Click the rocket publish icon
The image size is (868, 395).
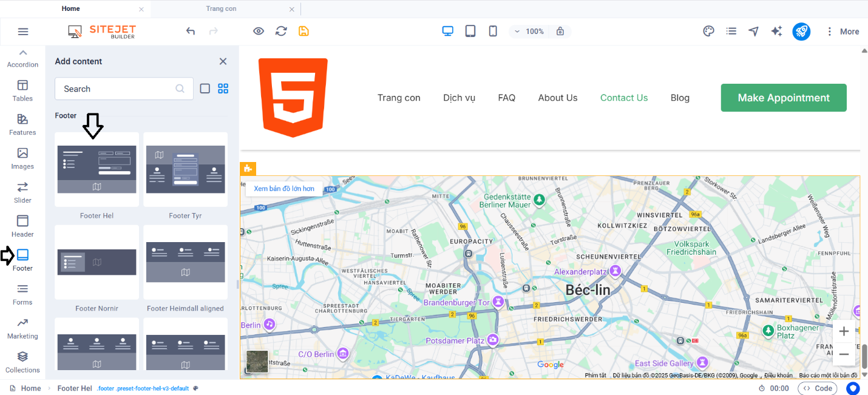(801, 32)
